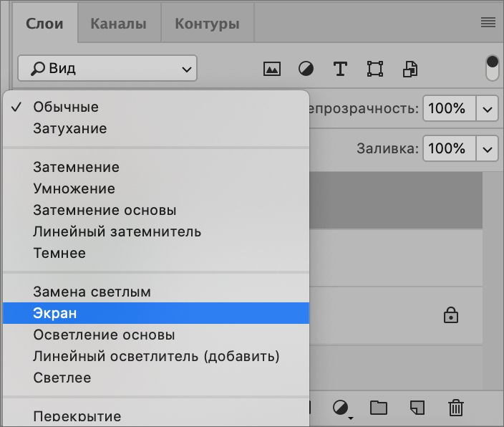Filter by adjustment layers icon
Image resolution: width=504 pixels, height=427 pixels.
click(306, 69)
